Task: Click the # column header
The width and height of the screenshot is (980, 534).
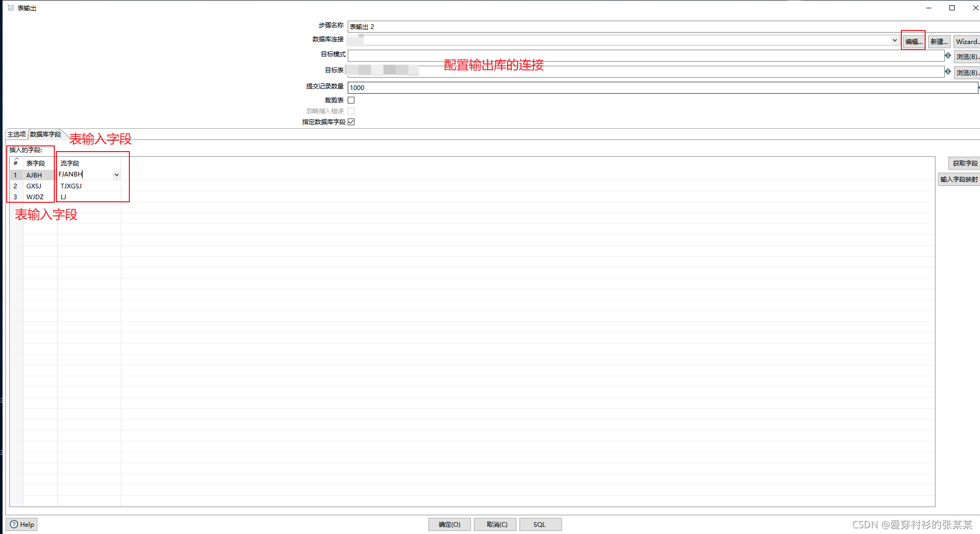Action: coord(16,163)
